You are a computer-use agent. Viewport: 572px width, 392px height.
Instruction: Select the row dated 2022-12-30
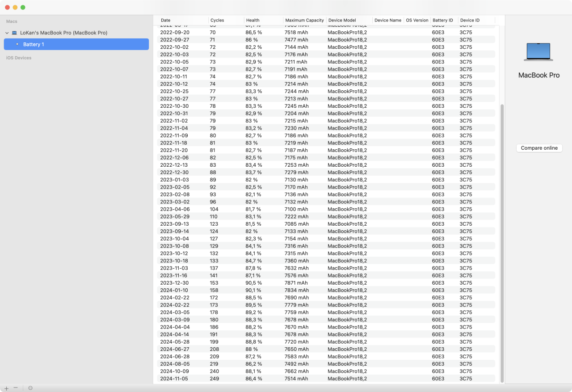[327, 172]
